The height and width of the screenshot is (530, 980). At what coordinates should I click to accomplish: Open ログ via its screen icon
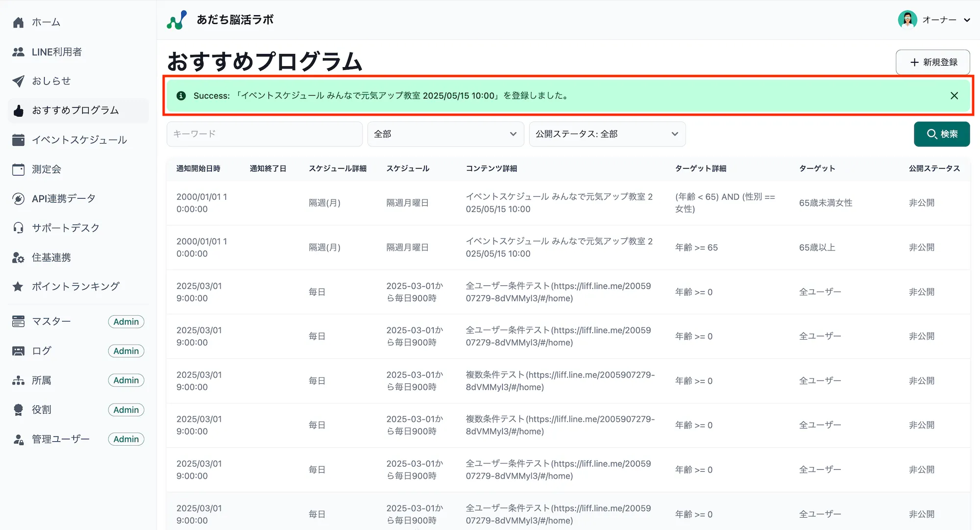click(18, 351)
